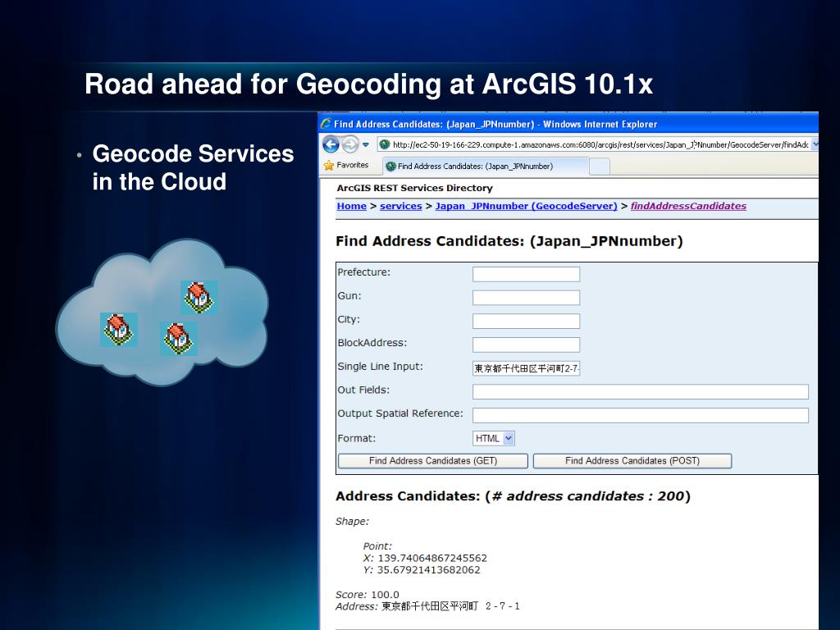This screenshot has width=840, height=630.
Task: Click the Find Address Candidates page heading
Action: 509,241
